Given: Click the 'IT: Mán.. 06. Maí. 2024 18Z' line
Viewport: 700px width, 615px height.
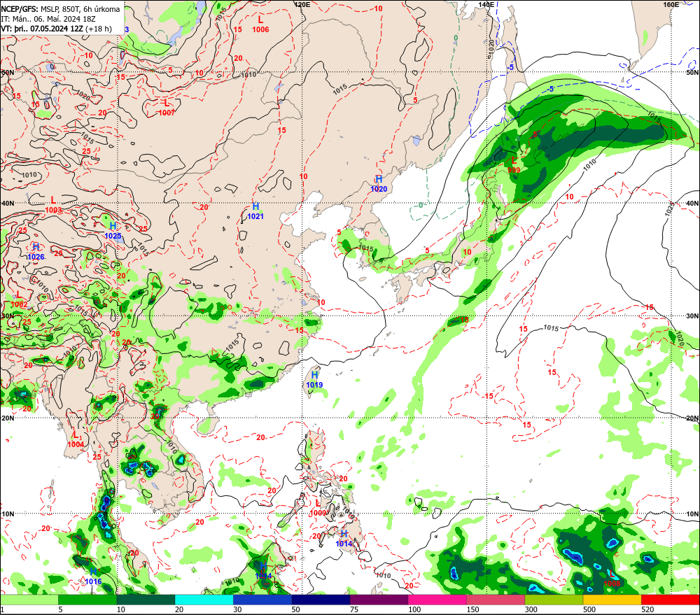Looking at the screenshot, I should (x=48, y=19).
